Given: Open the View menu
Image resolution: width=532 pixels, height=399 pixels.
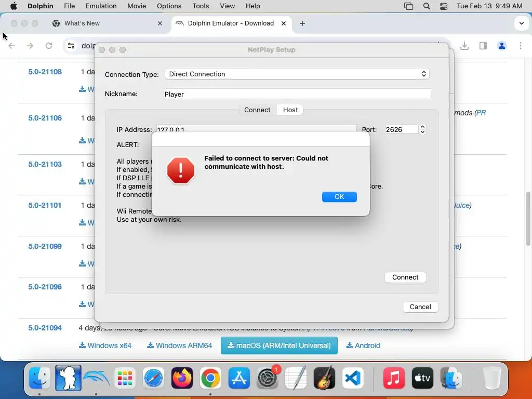Looking at the screenshot, I should click(x=227, y=6).
